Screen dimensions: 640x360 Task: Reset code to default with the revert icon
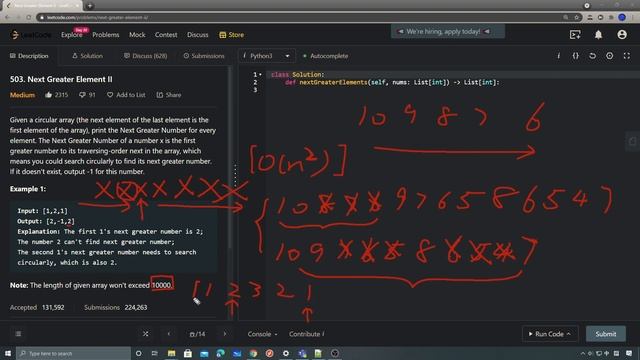pyautogui.click(x=593, y=56)
